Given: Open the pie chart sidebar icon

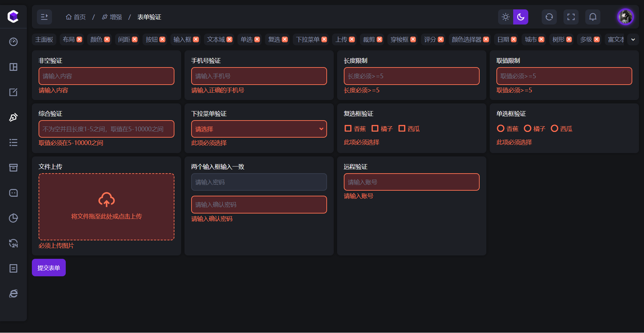Looking at the screenshot, I should coord(13,218).
